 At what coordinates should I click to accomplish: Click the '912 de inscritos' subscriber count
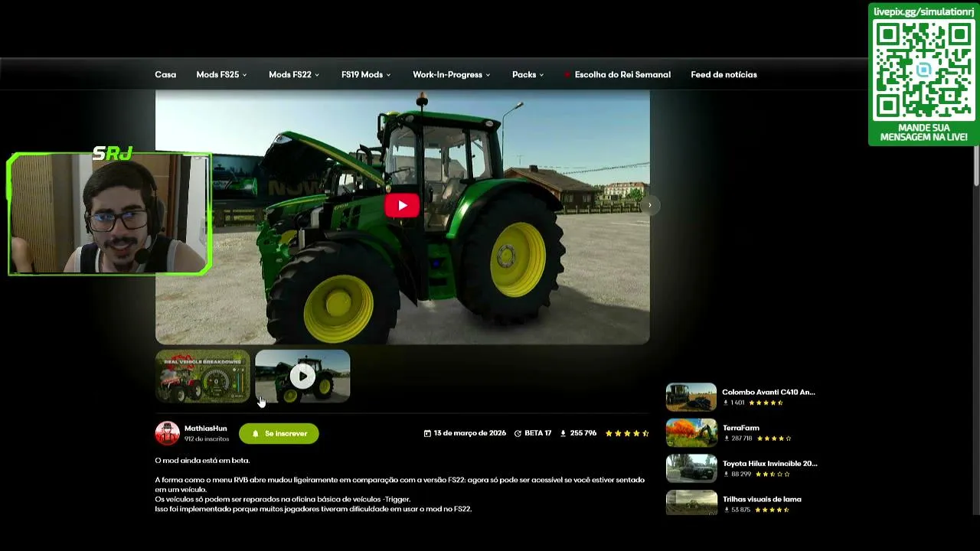[x=207, y=439]
